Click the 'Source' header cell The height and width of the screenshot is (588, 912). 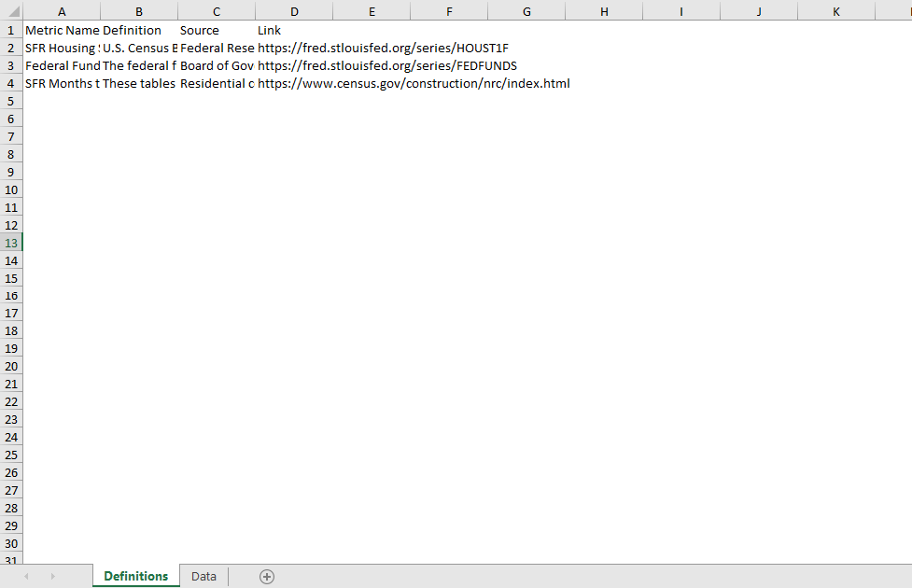[x=217, y=30]
